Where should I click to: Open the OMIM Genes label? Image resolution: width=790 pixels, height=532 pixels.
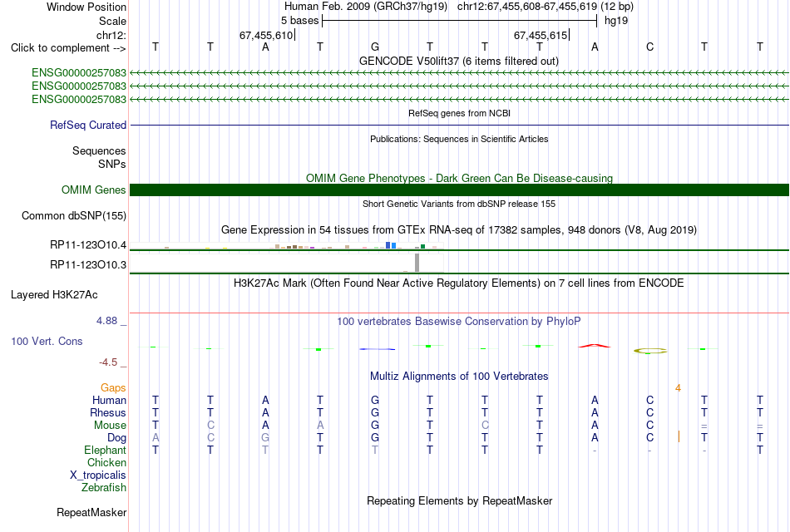94,190
